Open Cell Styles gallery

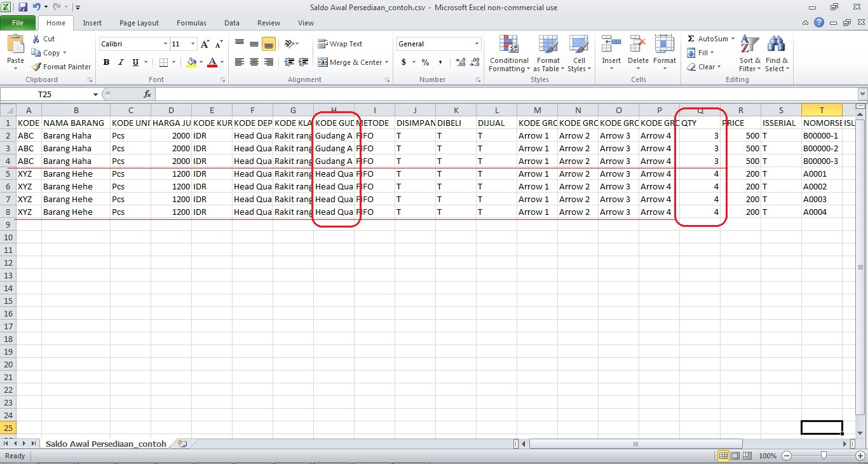point(579,54)
